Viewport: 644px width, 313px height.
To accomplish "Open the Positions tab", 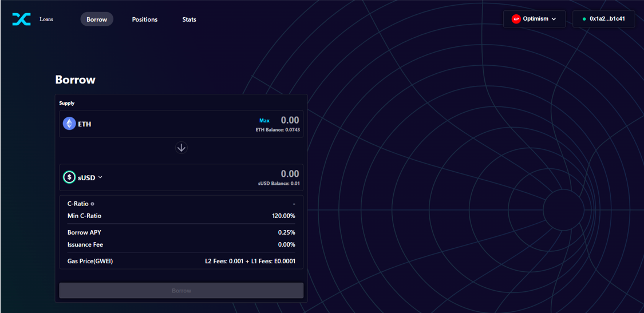I will [x=145, y=19].
